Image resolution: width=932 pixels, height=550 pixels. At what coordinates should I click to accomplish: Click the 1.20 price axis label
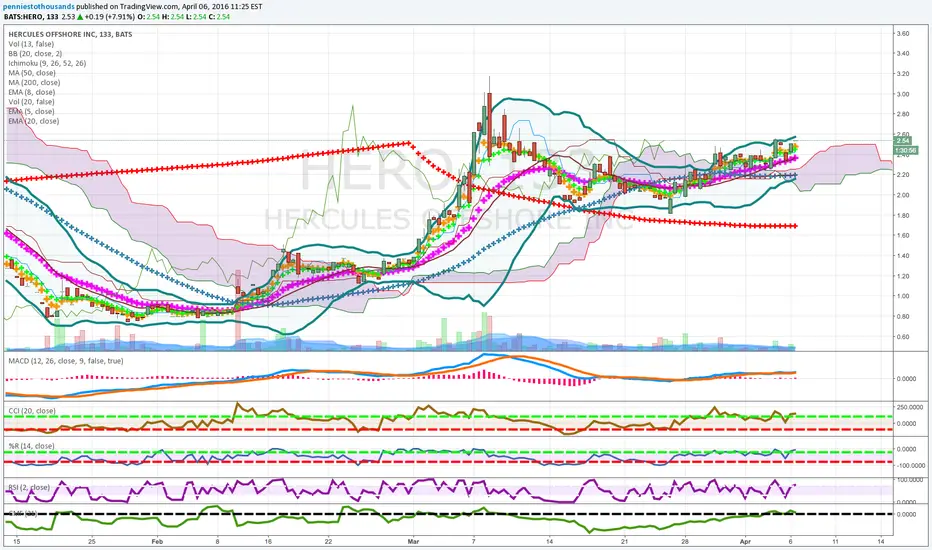pyautogui.click(x=903, y=276)
